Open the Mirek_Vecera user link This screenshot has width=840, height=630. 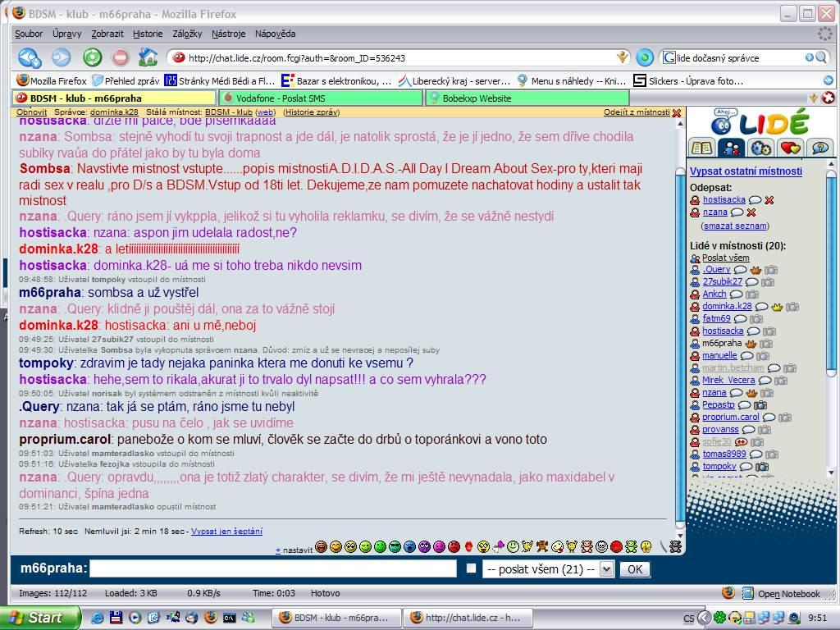[728, 381]
